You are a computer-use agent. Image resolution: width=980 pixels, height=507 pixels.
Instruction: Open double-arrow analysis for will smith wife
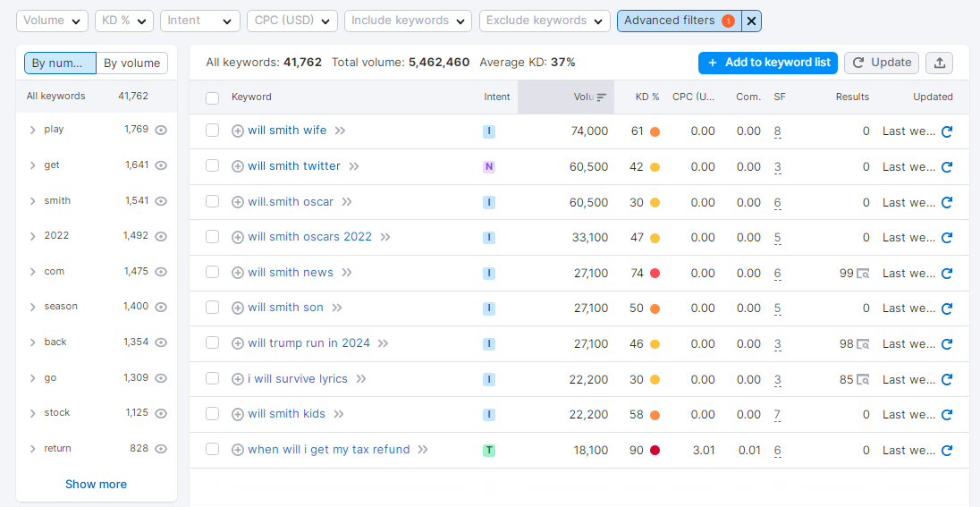point(340,131)
